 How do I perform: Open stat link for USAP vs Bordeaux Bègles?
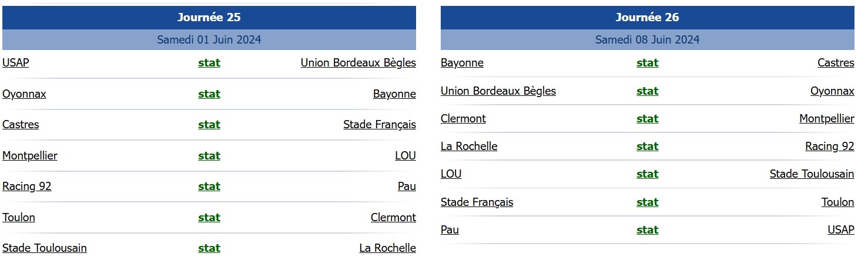click(x=209, y=63)
